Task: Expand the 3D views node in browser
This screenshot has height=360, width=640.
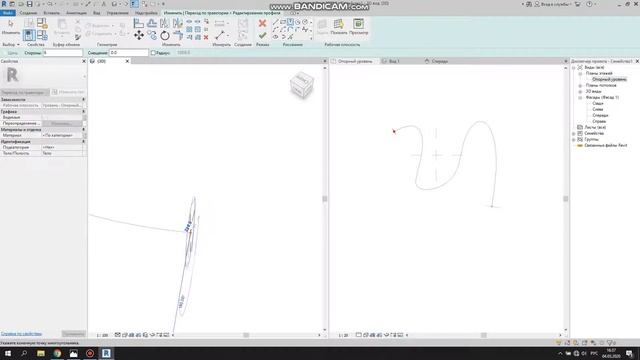Action: click(x=580, y=91)
